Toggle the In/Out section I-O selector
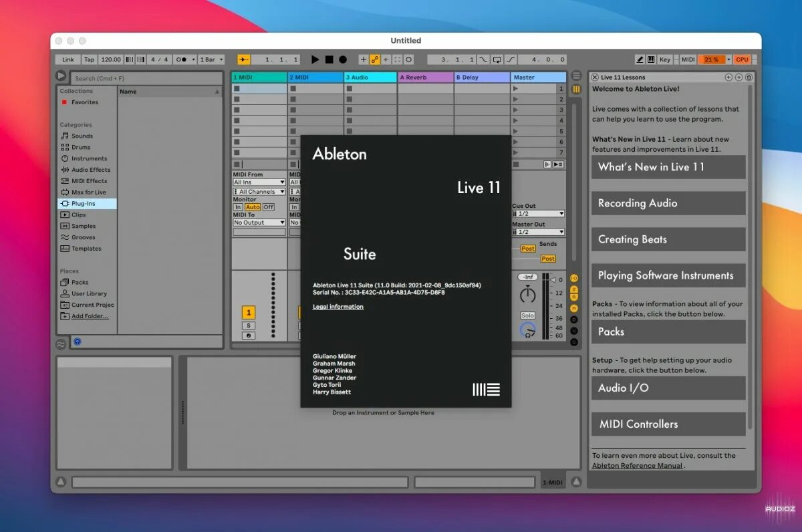This screenshot has width=802, height=532. click(x=573, y=278)
